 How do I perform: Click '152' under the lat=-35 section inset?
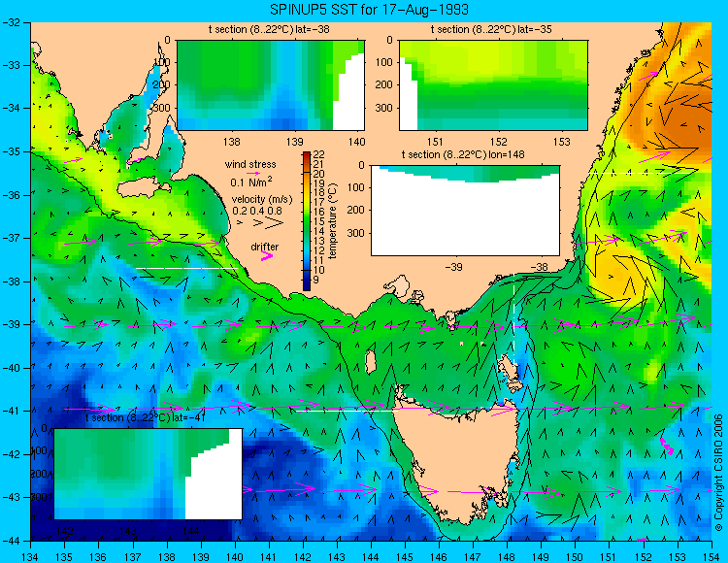coord(498,142)
